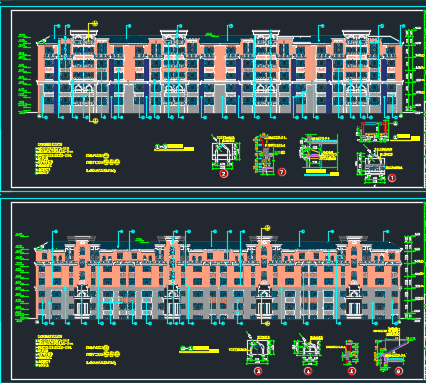
Task: Click detail marker 4 in lower sheet
Action: (x=308, y=371)
